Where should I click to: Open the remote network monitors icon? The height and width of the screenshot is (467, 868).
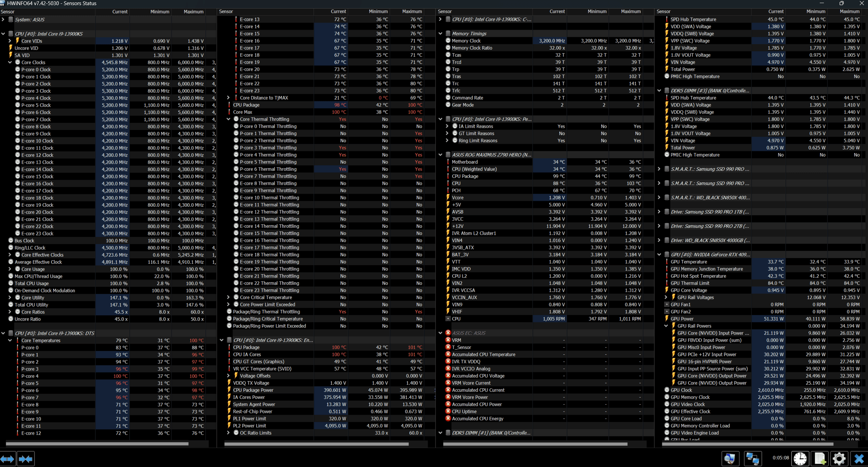pyautogui.click(x=752, y=459)
